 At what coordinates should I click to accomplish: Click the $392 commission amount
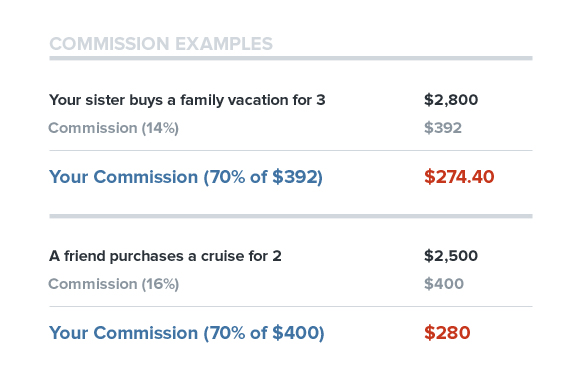[443, 128]
